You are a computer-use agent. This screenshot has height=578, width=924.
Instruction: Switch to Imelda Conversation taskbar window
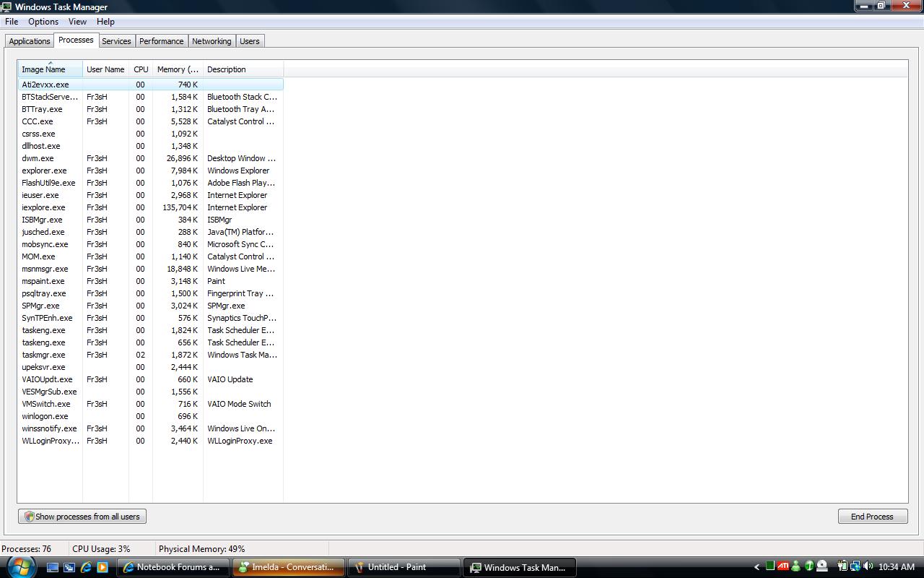click(288, 567)
